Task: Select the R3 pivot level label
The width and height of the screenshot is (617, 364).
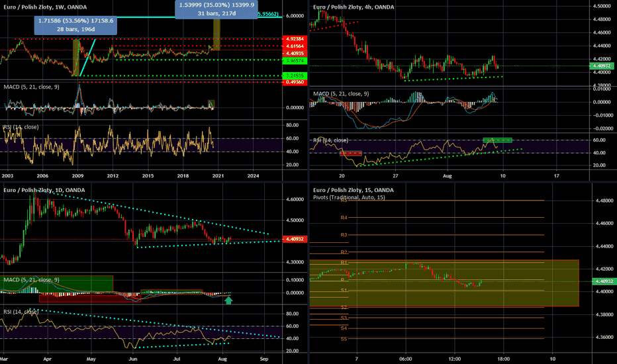Action: pos(344,234)
